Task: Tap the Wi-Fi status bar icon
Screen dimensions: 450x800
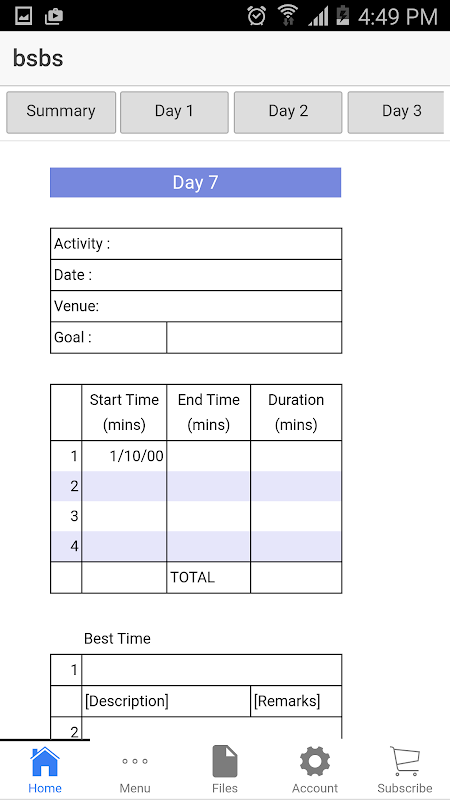Action: click(x=288, y=15)
